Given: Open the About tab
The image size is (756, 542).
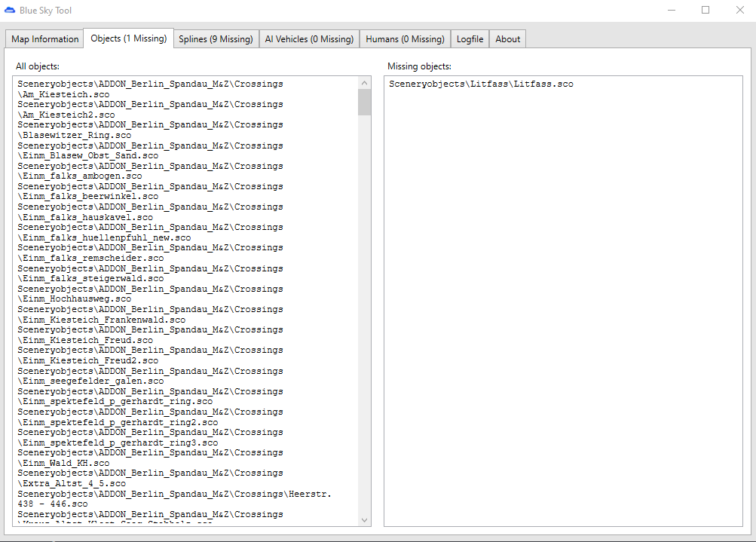Looking at the screenshot, I should tap(507, 39).
